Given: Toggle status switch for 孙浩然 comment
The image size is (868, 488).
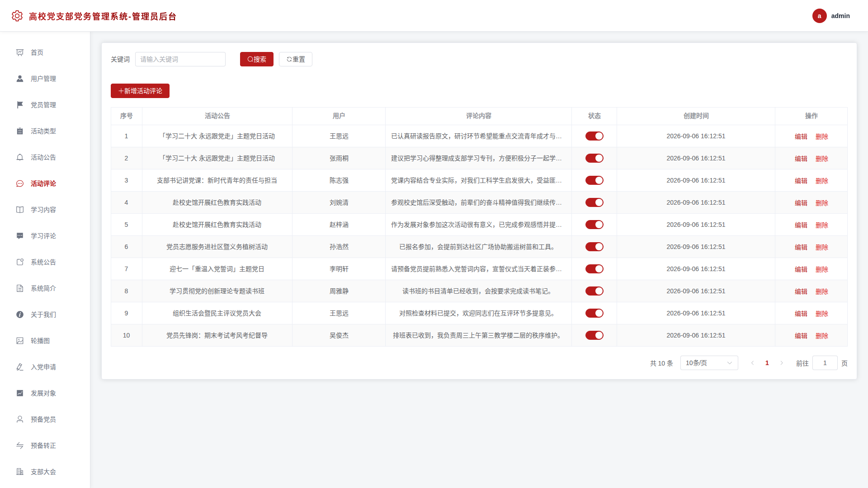Looking at the screenshot, I should click(594, 247).
